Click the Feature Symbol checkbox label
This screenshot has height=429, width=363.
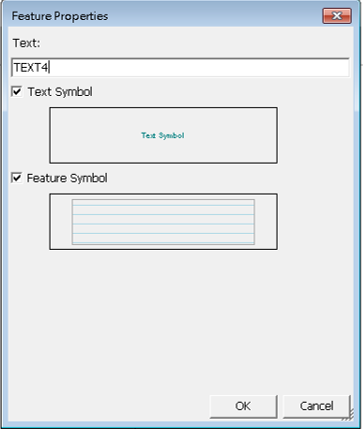67,178
